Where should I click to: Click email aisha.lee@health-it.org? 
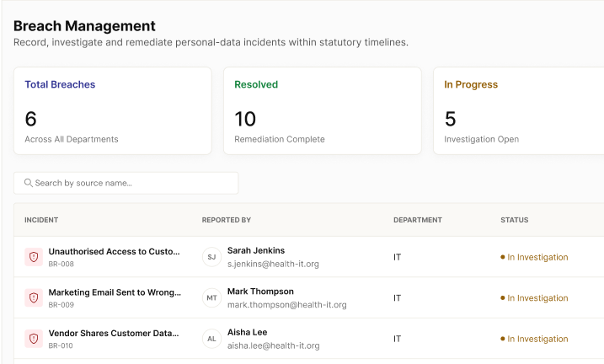pyautogui.click(x=274, y=345)
